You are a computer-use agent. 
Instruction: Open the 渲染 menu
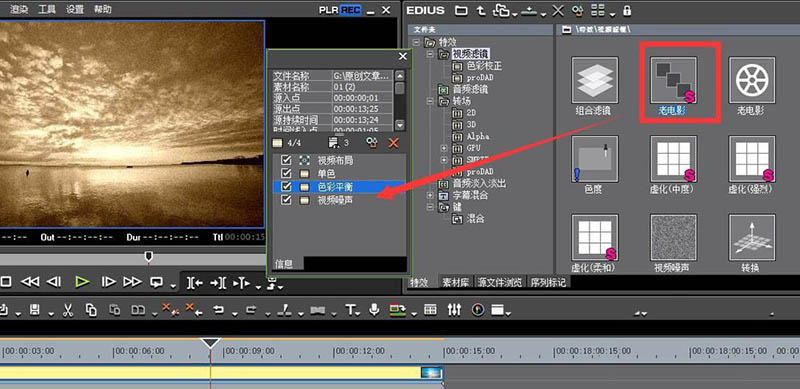19,10
